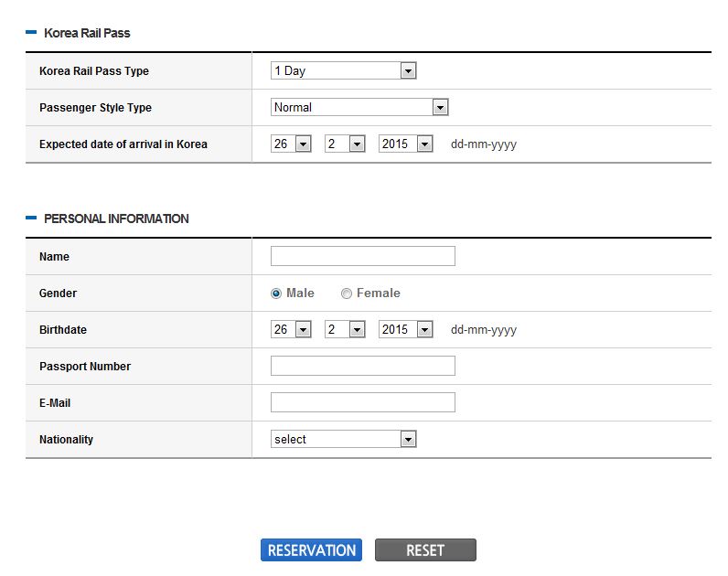Viewport: 728px width, 576px height.
Task: Select the Female gender radio button
Action: coord(347,293)
